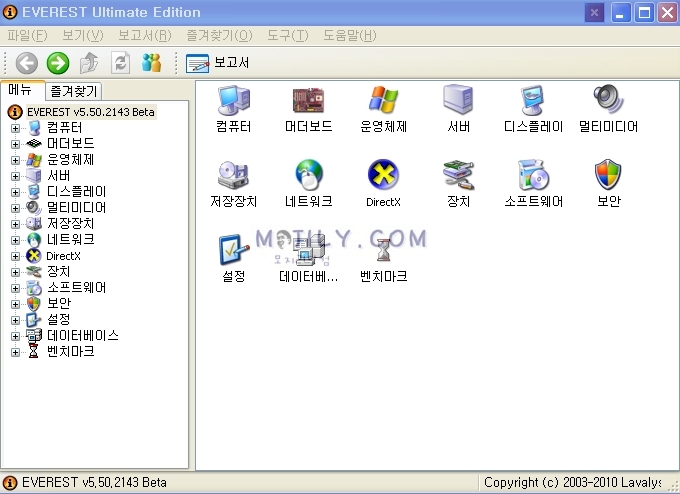Open the 도구(T) menu

point(288,36)
